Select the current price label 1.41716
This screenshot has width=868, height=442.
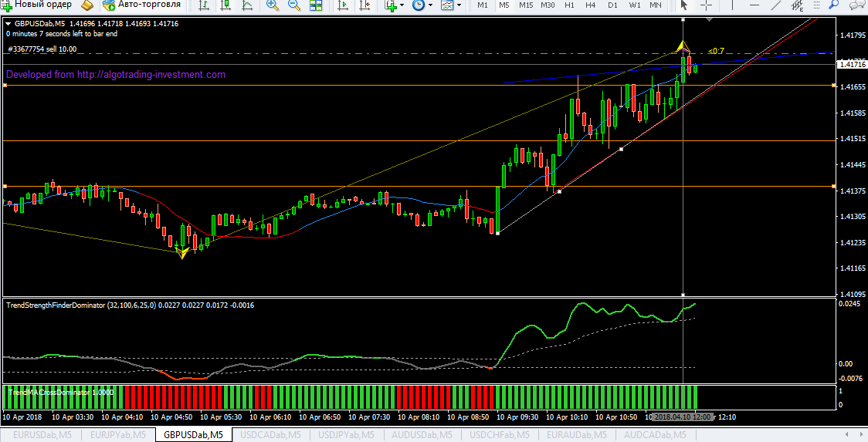tap(852, 64)
